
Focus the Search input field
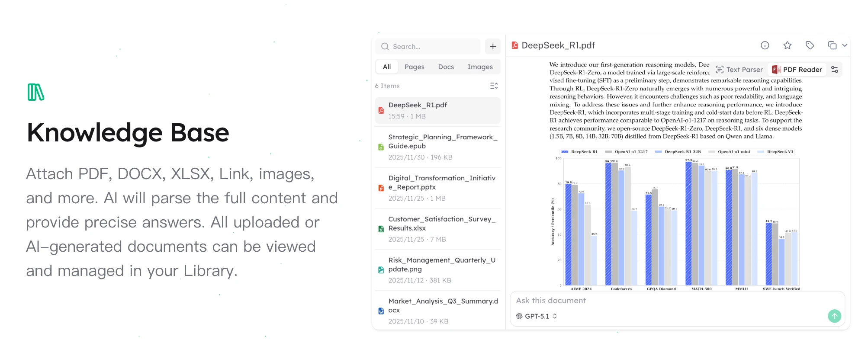(428, 46)
